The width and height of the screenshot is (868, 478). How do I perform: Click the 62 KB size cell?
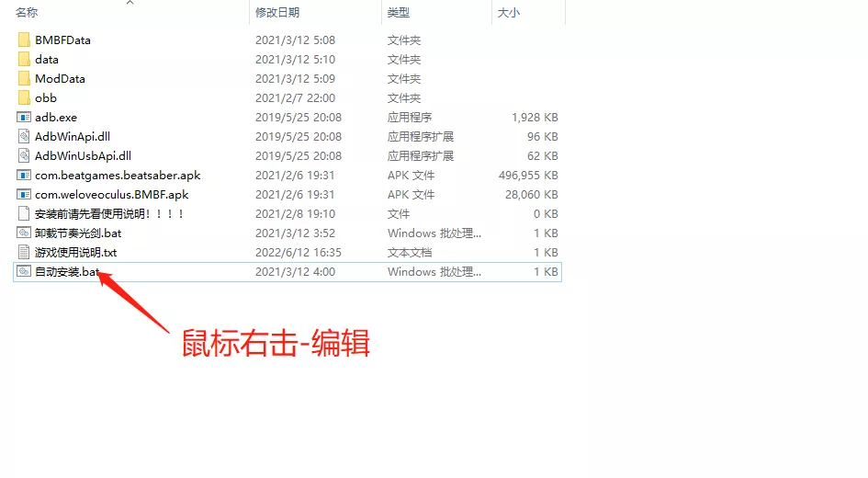click(543, 155)
